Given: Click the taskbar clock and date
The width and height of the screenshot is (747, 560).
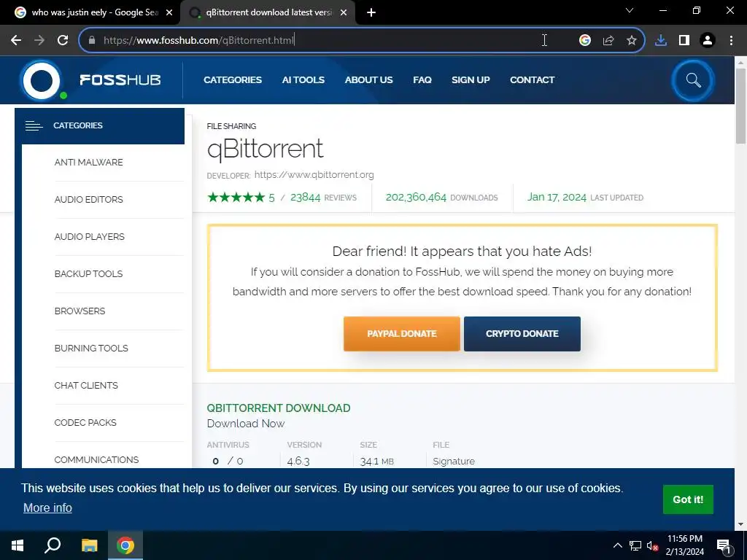Looking at the screenshot, I should (x=684, y=545).
